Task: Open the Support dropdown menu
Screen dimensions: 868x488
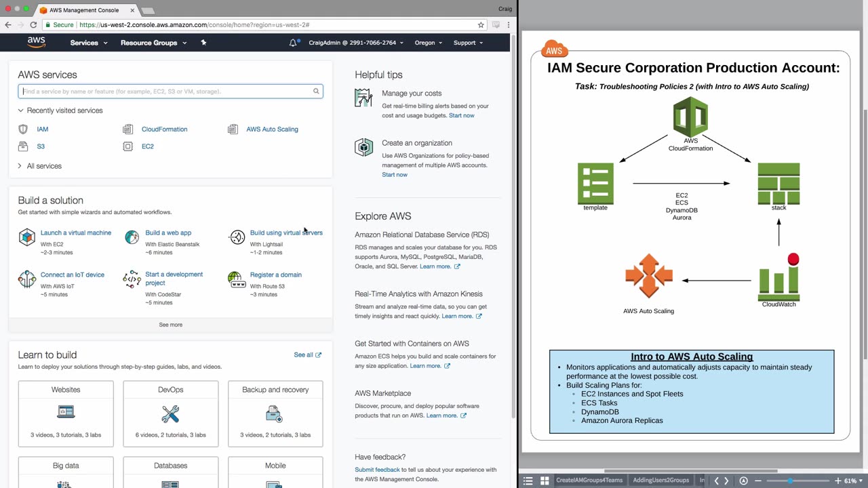Action: [468, 43]
